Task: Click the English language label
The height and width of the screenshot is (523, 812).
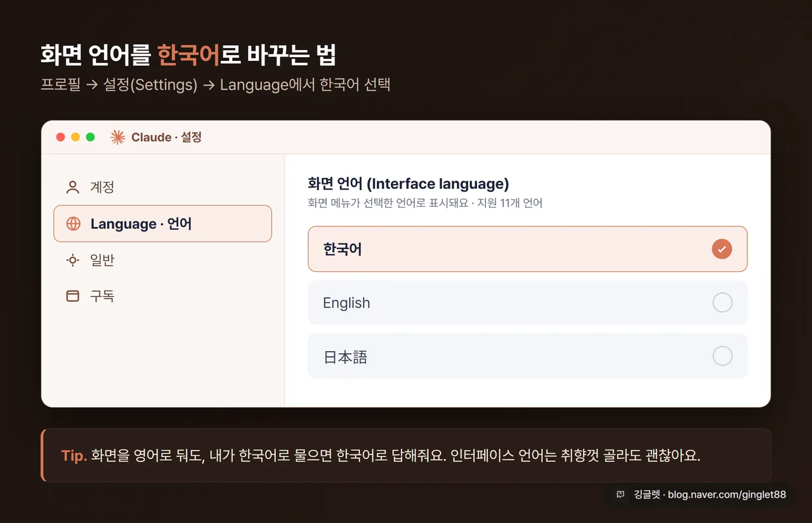Action: (346, 303)
